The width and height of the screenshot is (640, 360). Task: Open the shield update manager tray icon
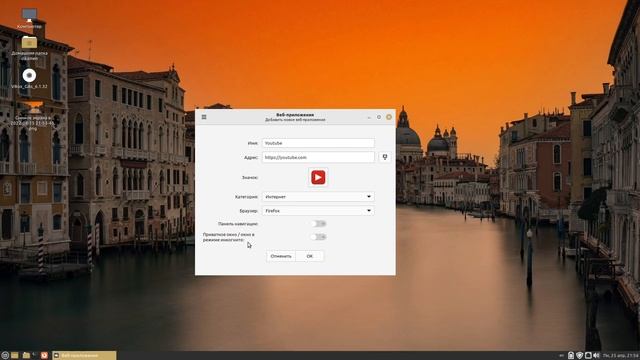pyautogui.click(x=579, y=356)
